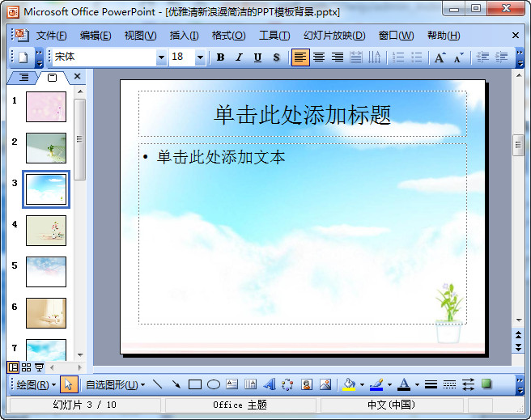
Task: Select the Line drawing tool
Action: click(158, 384)
